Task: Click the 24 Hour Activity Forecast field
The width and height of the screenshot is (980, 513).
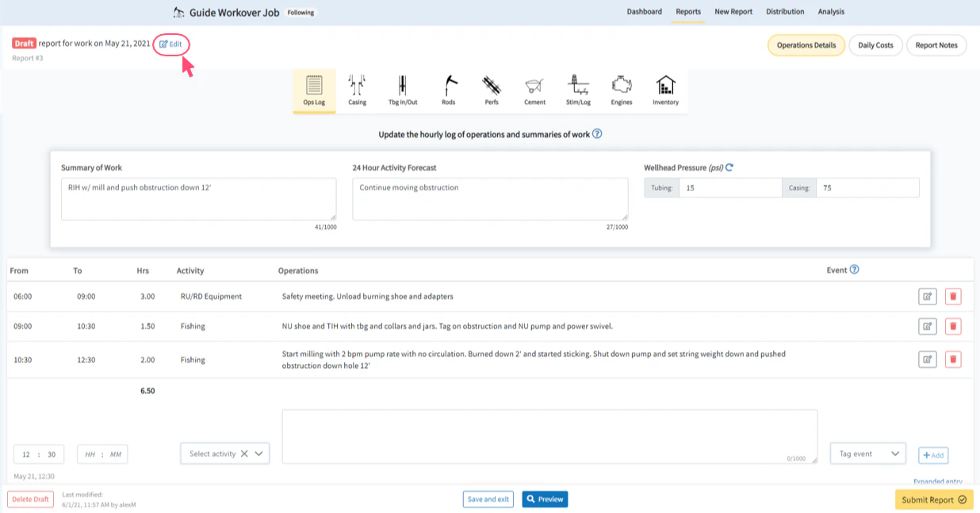Action: click(490, 199)
